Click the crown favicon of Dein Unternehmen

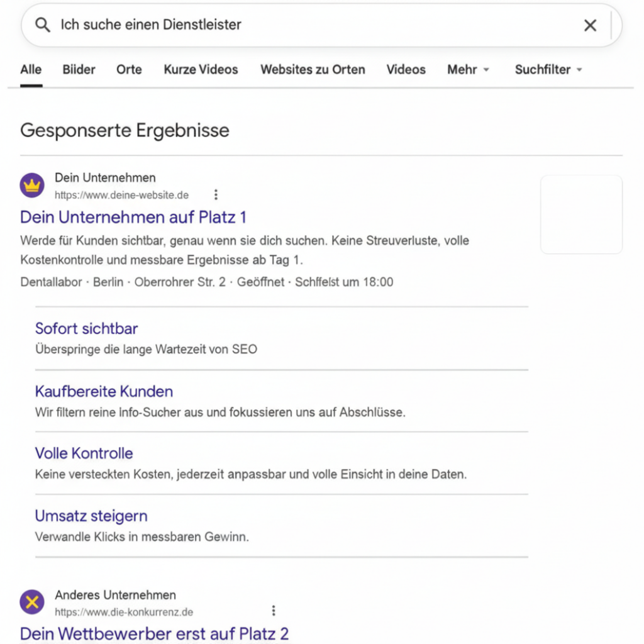tap(32, 186)
